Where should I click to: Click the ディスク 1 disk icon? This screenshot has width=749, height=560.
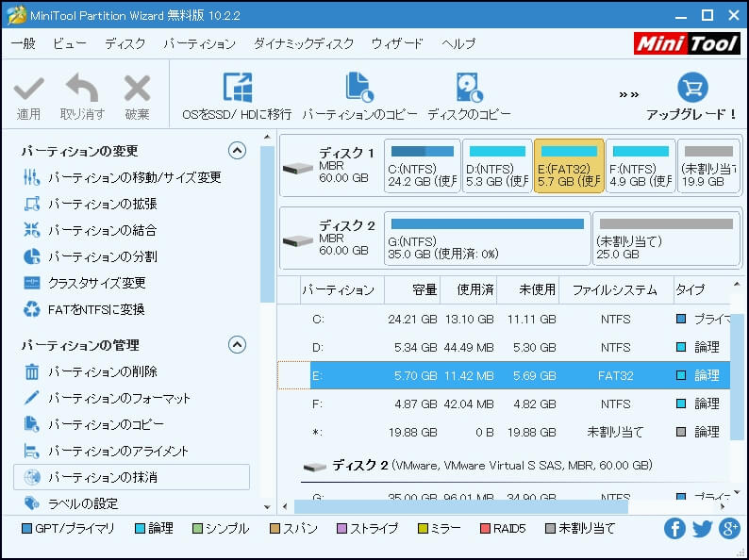click(297, 168)
